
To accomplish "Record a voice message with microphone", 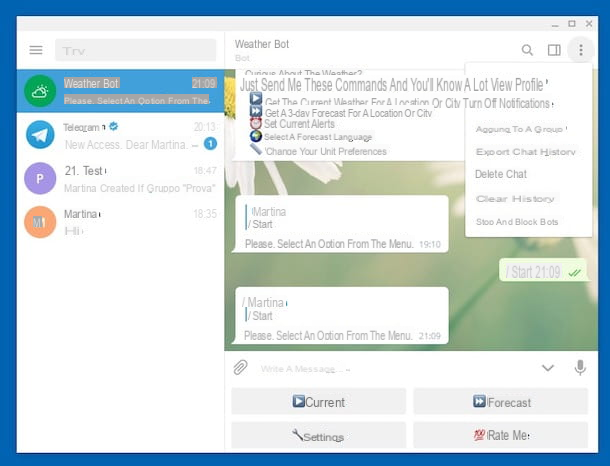I will point(580,367).
